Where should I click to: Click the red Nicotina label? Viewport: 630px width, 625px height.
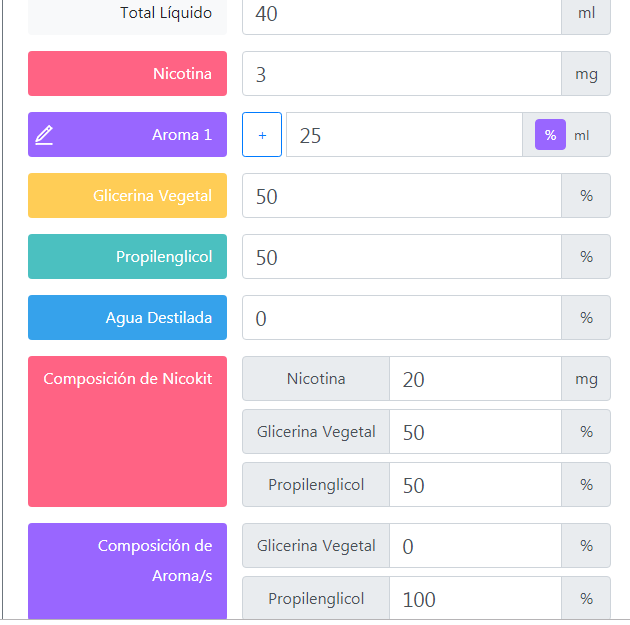coord(128,74)
